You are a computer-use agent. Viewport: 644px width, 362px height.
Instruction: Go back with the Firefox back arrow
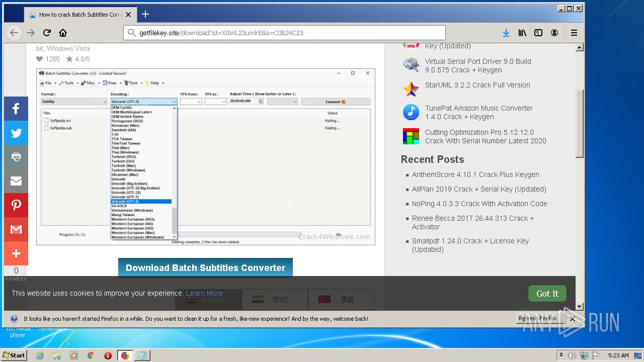(14, 33)
